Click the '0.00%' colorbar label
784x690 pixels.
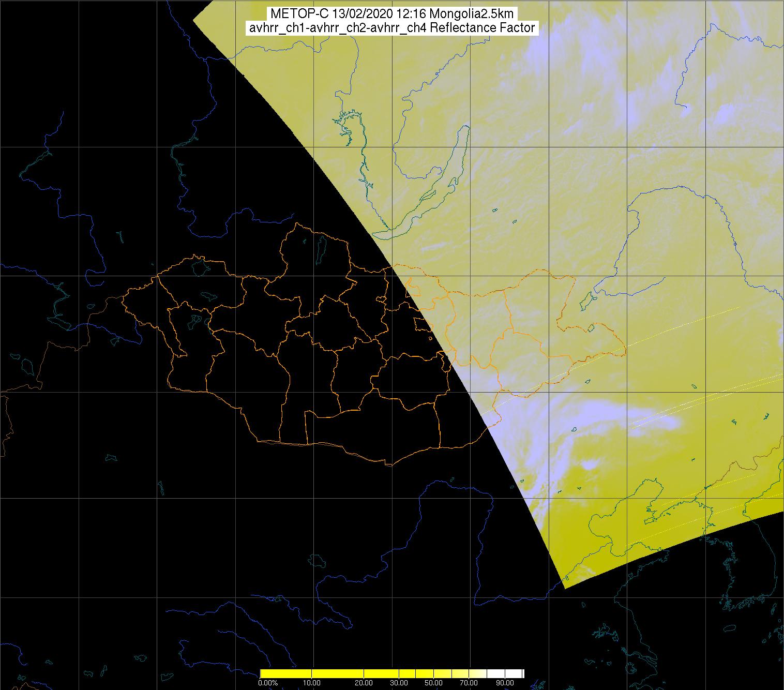coord(268,683)
